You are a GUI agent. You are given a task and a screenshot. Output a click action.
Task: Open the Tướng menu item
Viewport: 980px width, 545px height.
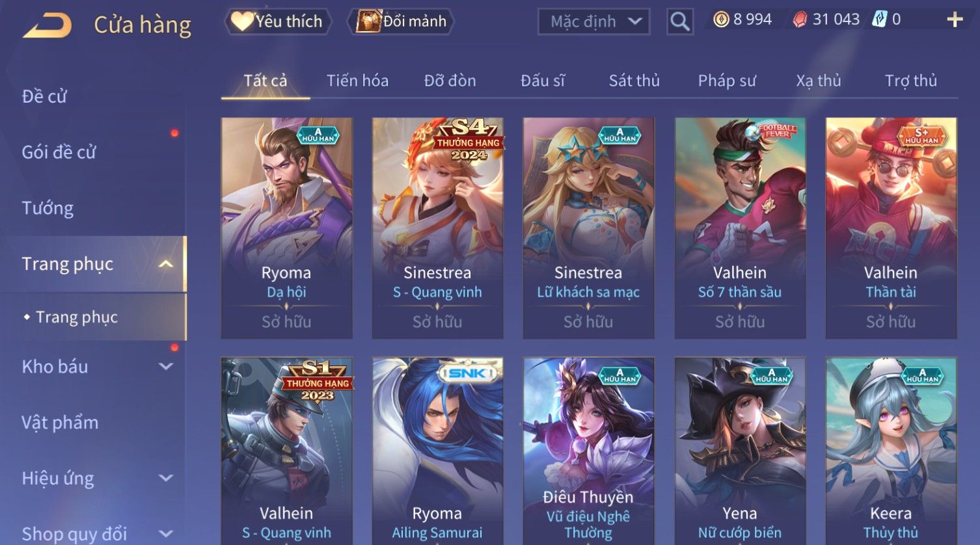click(x=48, y=208)
